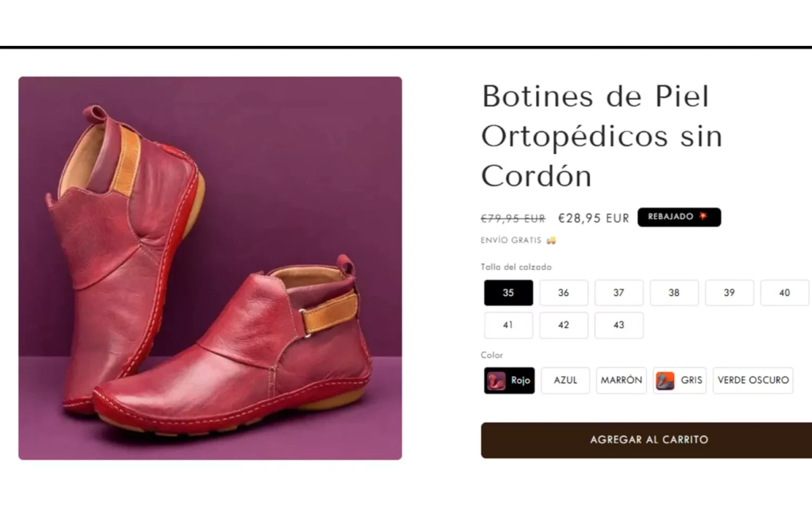Pick shoe size 42
Viewport: 812px width, 512px height.
click(564, 325)
